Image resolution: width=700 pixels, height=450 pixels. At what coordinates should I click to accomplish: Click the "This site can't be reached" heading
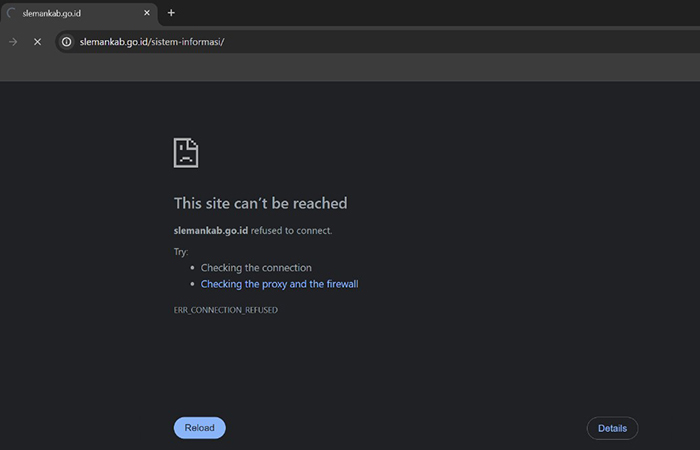pos(260,203)
